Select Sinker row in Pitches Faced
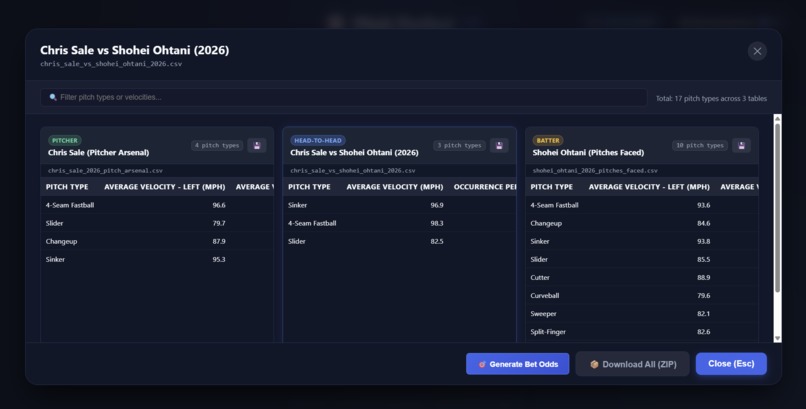Image resolution: width=806 pixels, height=409 pixels. [x=642, y=241]
